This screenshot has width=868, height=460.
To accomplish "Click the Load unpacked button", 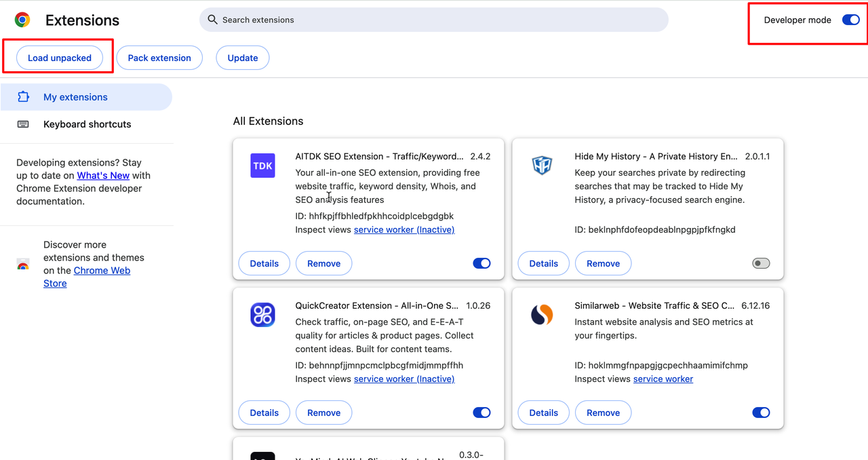I will 60,58.
